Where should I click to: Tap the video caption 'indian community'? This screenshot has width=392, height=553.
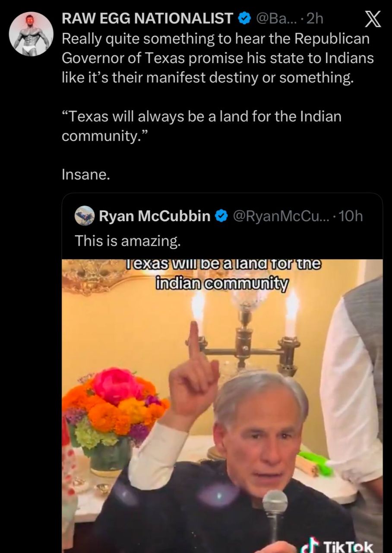(221, 284)
